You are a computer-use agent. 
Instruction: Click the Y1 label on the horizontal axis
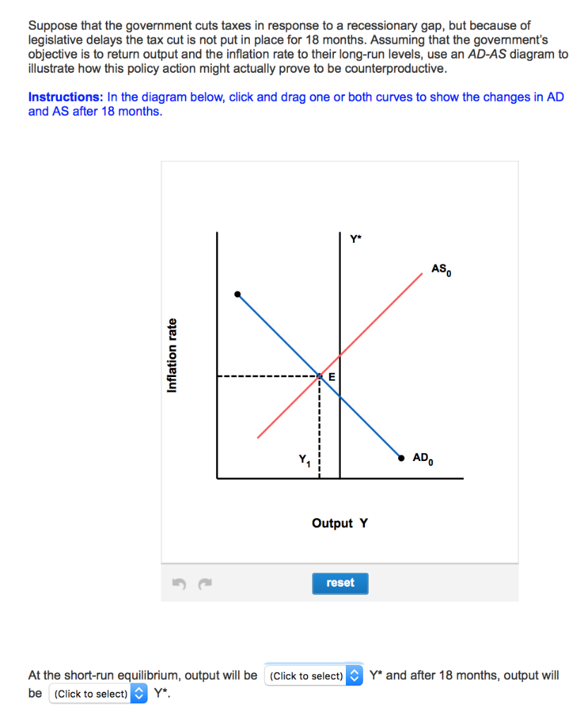coord(305,461)
